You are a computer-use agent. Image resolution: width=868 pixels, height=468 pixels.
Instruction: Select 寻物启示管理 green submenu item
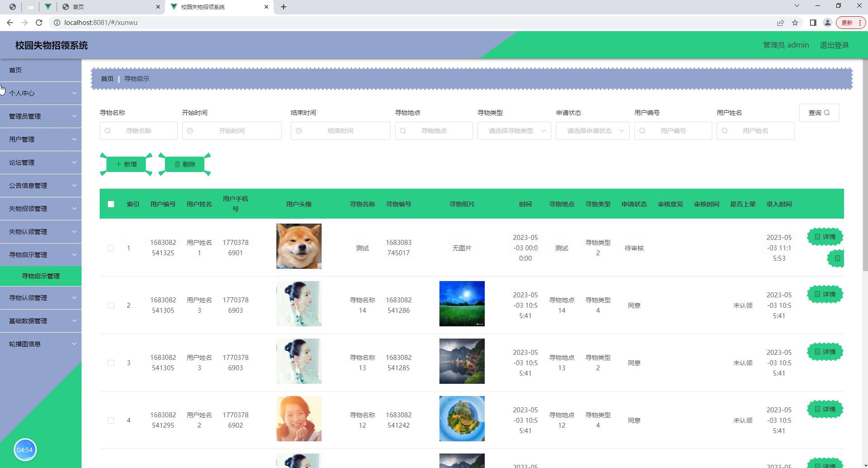(x=41, y=276)
